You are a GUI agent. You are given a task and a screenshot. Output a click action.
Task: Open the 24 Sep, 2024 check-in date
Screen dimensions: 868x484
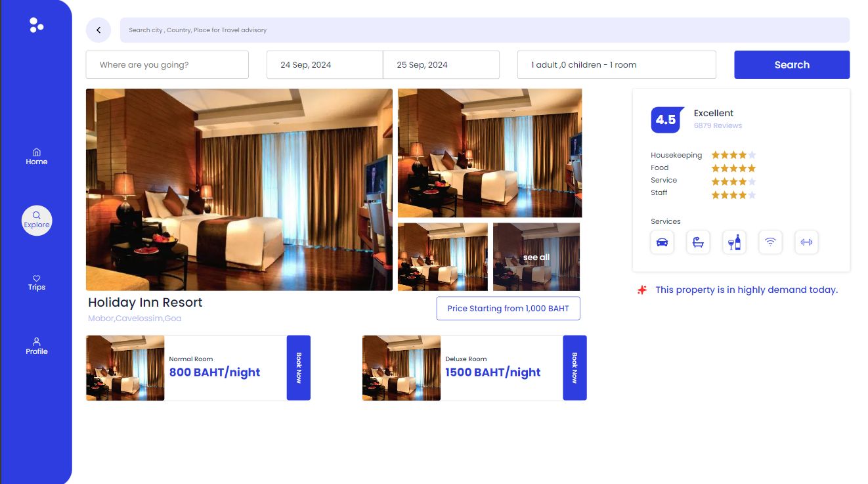click(324, 65)
